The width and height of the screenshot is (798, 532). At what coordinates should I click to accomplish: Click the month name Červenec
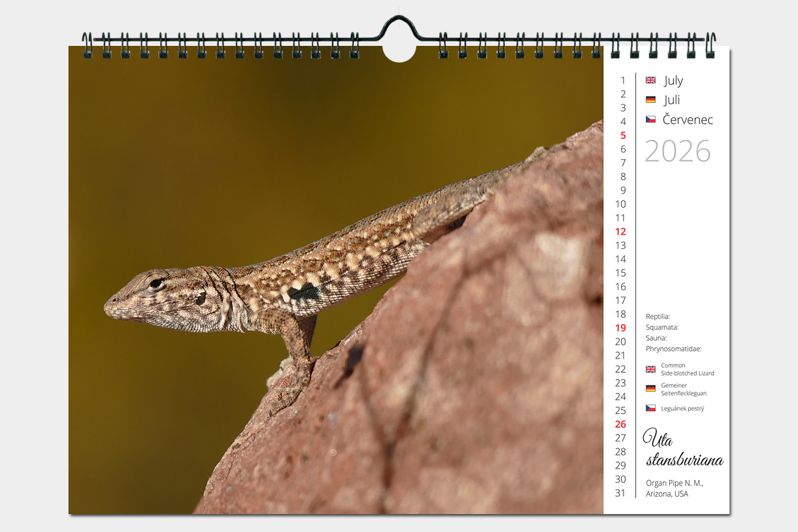point(688,120)
